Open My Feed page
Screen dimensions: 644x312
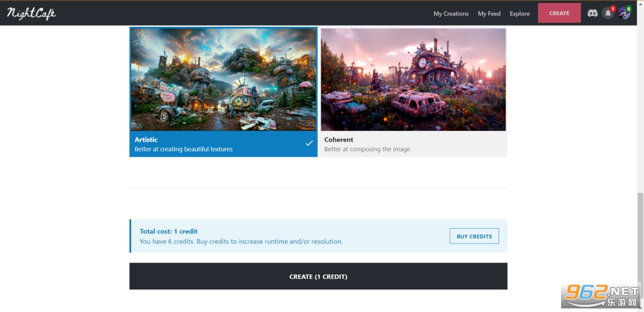coord(489,14)
